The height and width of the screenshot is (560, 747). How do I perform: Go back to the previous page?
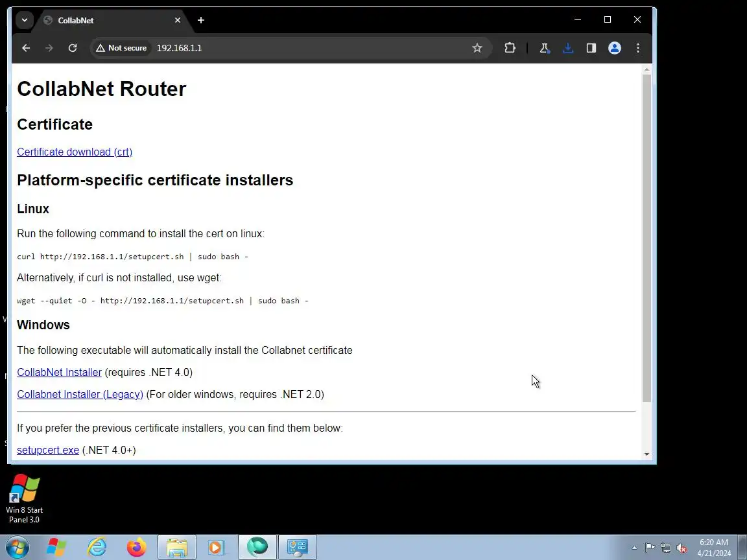26,48
